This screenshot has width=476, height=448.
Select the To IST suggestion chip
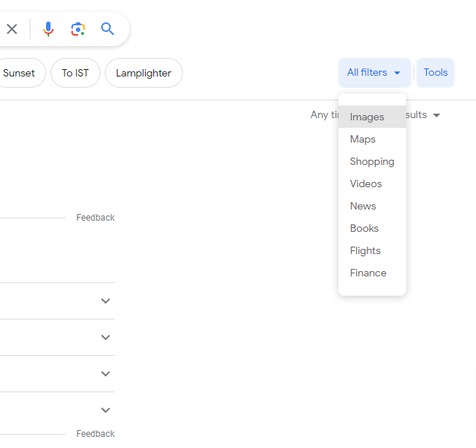[75, 73]
